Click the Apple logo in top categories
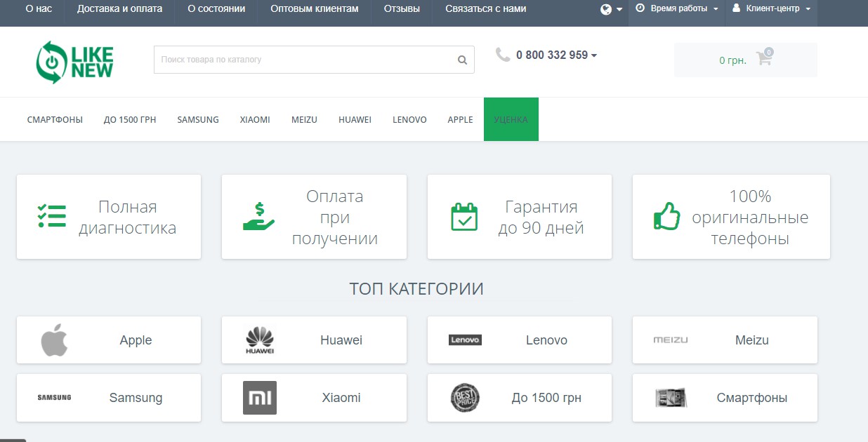Image resolution: width=868 pixels, height=442 pixels. [x=54, y=340]
